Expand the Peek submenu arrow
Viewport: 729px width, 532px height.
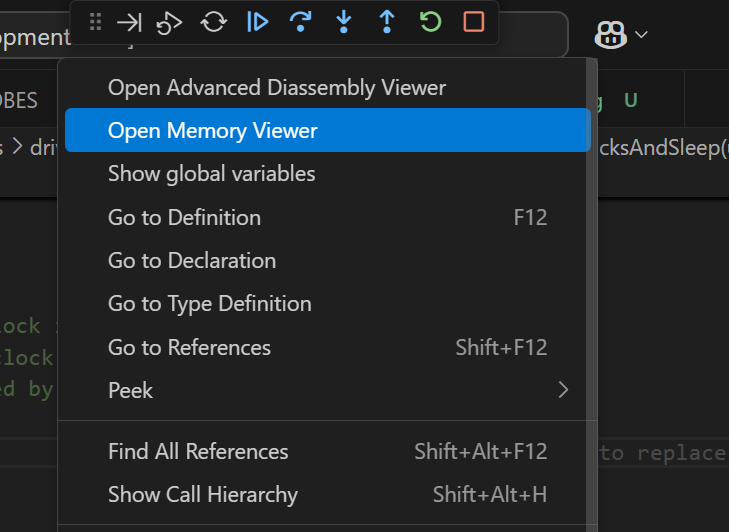click(563, 390)
